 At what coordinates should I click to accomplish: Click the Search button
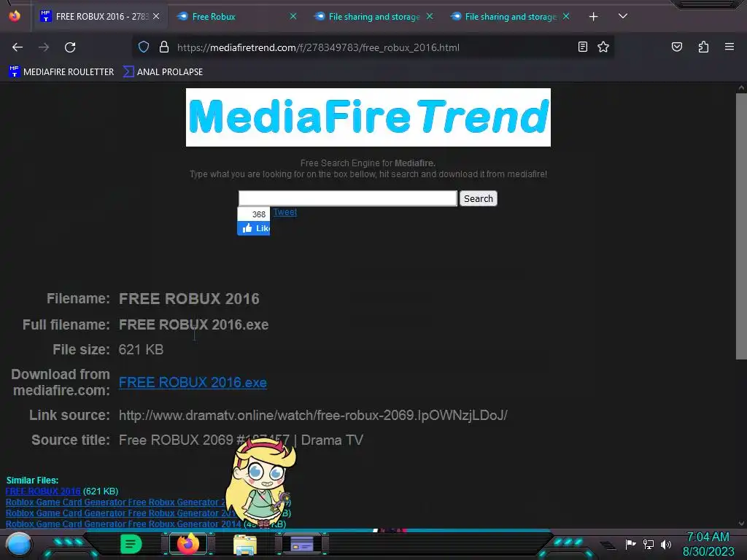(479, 198)
